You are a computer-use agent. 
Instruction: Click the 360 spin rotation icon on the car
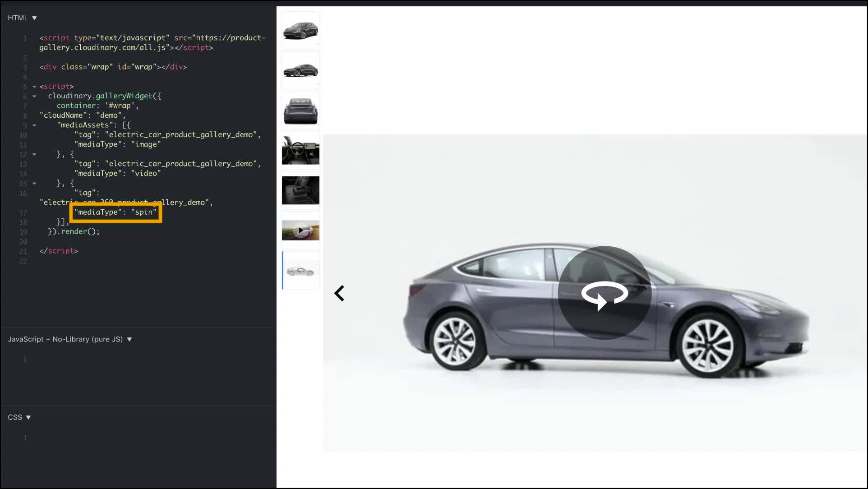(x=605, y=293)
